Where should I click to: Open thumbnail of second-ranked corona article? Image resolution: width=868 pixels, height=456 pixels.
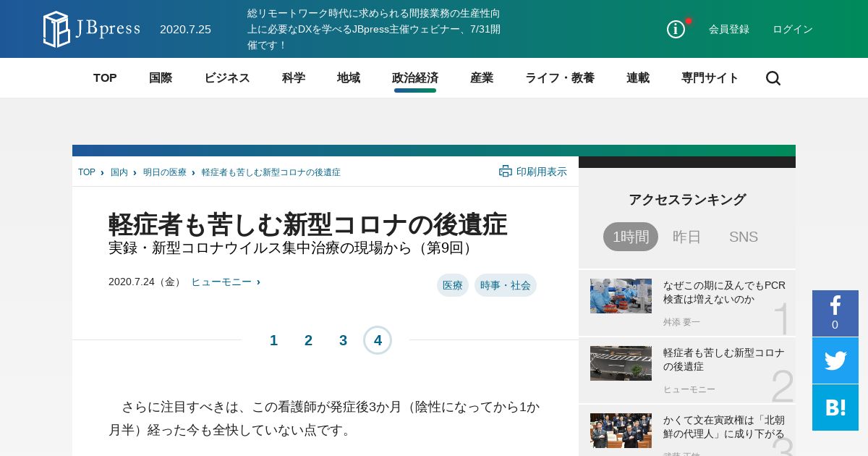click(621, 363)
